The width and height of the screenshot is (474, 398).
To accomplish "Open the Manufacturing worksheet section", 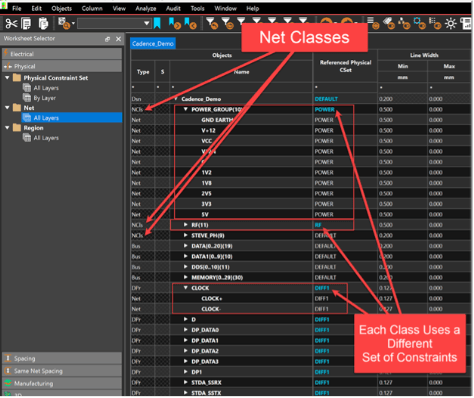I will [62, 383].
